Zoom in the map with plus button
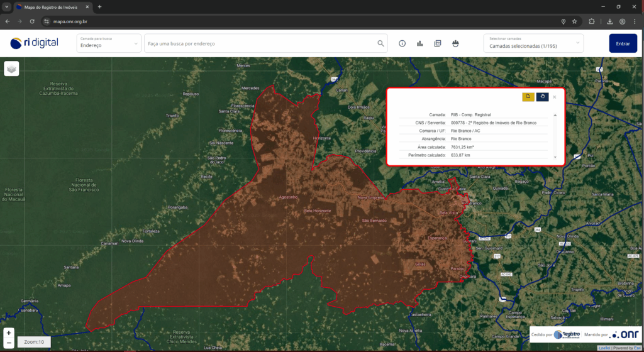The image size is (644, 352). coord(9,332)
